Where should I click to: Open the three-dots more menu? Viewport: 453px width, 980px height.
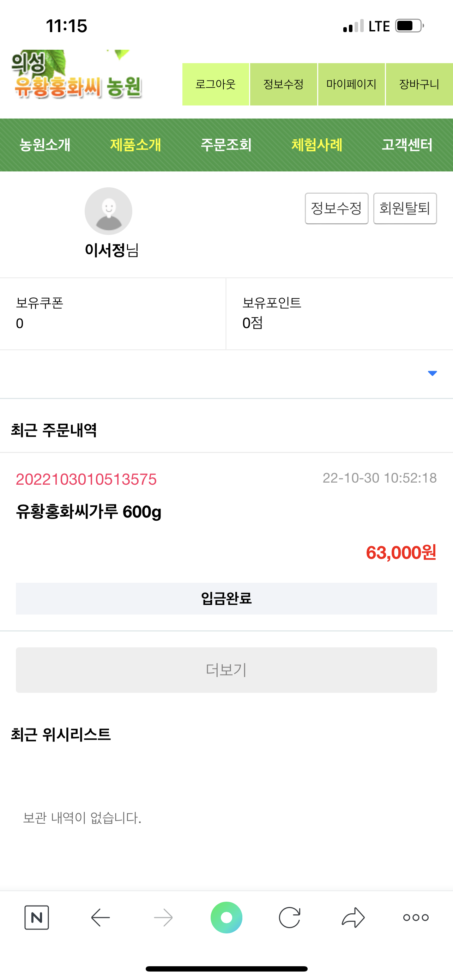click(x=416, y=917)
